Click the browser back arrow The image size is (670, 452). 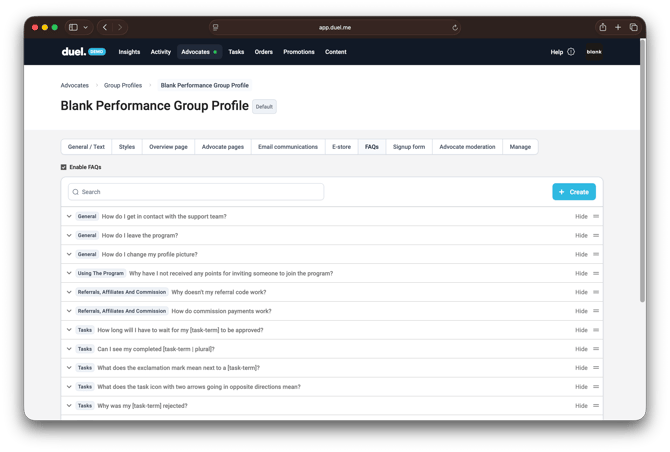pos(105,28)
